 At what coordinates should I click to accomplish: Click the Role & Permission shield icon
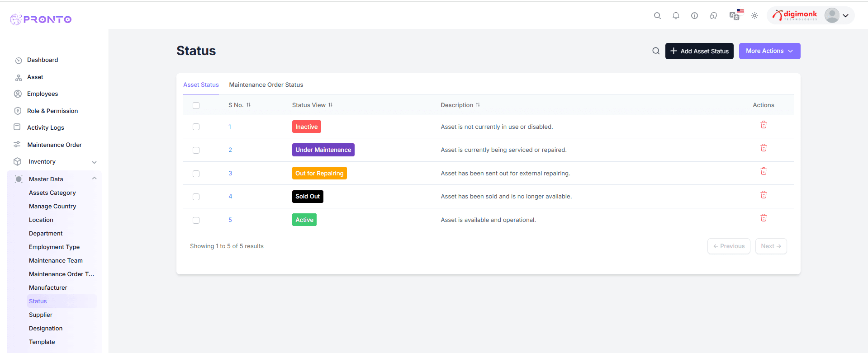click(x=18, y=111)
